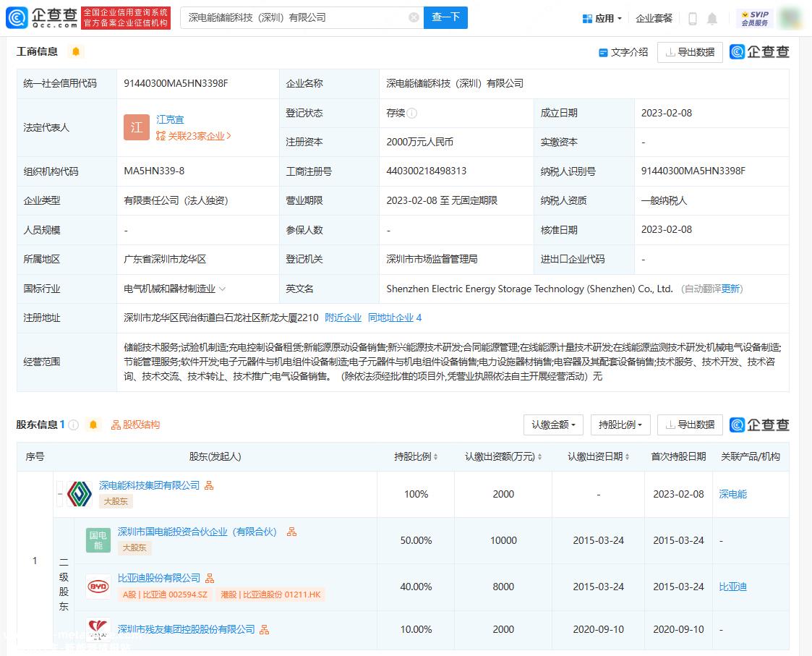The height and width of the screenshot is (656, 812).
Task: Open the 持股比例 filter dropdown
Action: coord(620,425)
